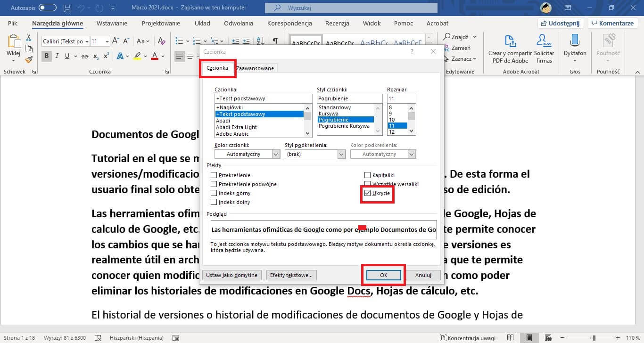Open the ribbon font size dropdown
The height and width of the screenshot is (343, 644).
pyautogui.click(x=107, y=41)
